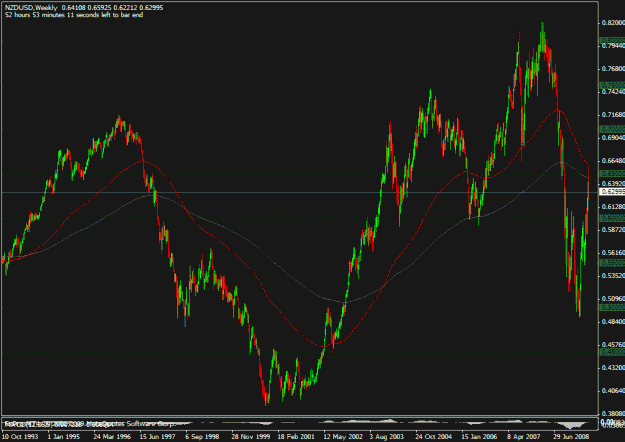Viewport: 625px width, 442px height.
Task: Click the bar-end countdown text under the title
Action: pyautogui.click(x=74, y=15)
